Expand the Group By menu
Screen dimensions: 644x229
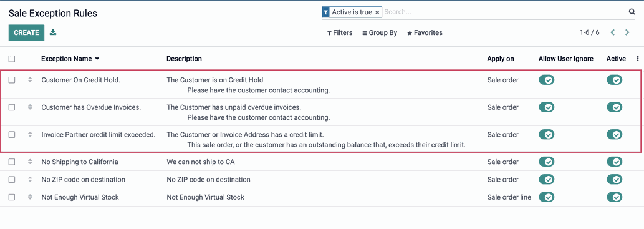click(380, 32)
